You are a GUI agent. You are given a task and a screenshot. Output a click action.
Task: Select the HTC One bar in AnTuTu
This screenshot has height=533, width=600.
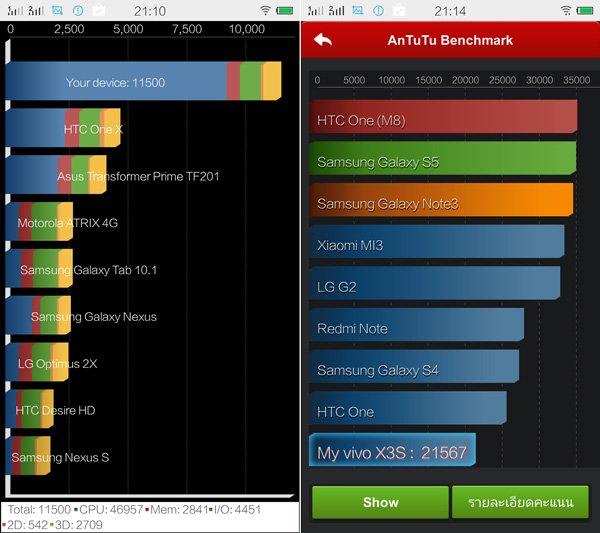408,408
